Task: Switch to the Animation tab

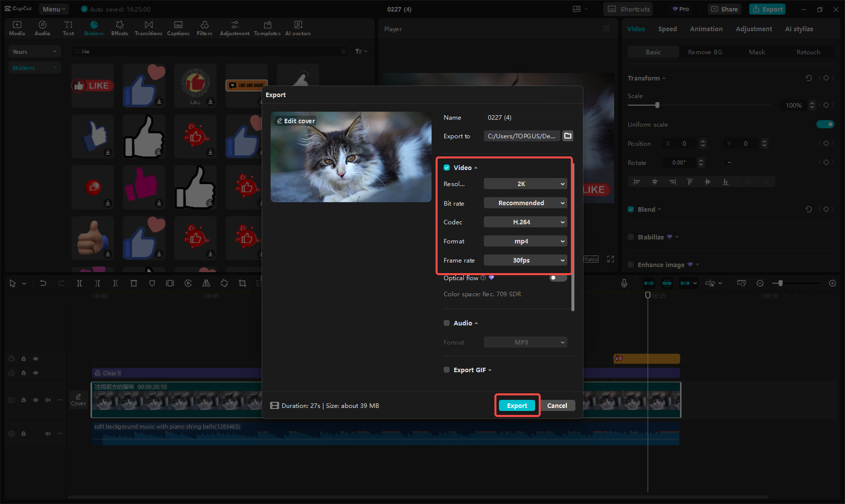Action: click(706, 29)
